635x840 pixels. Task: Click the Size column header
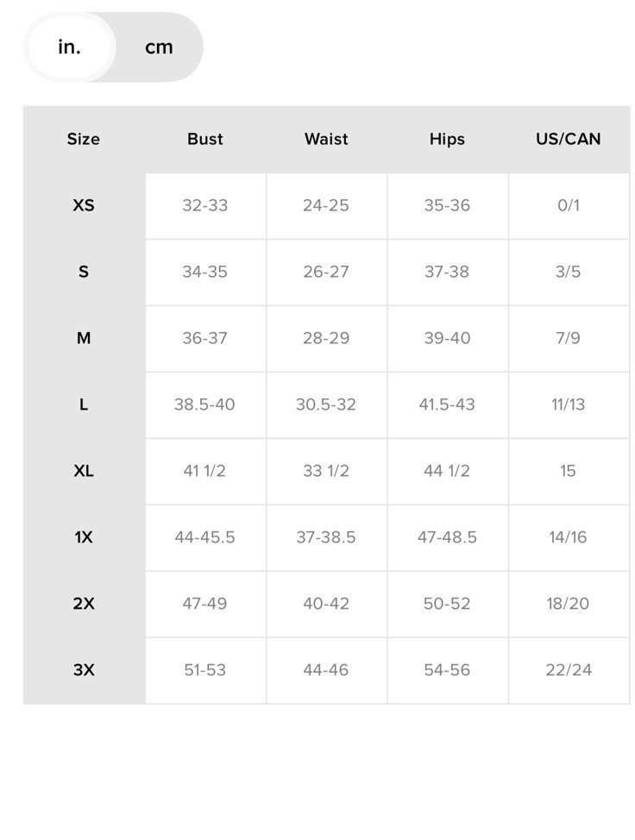click(84, 140)
